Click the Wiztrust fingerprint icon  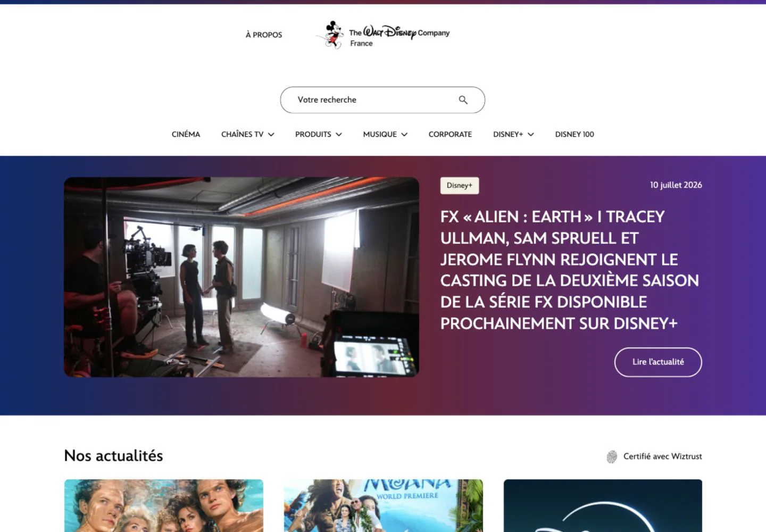(612, 456)
